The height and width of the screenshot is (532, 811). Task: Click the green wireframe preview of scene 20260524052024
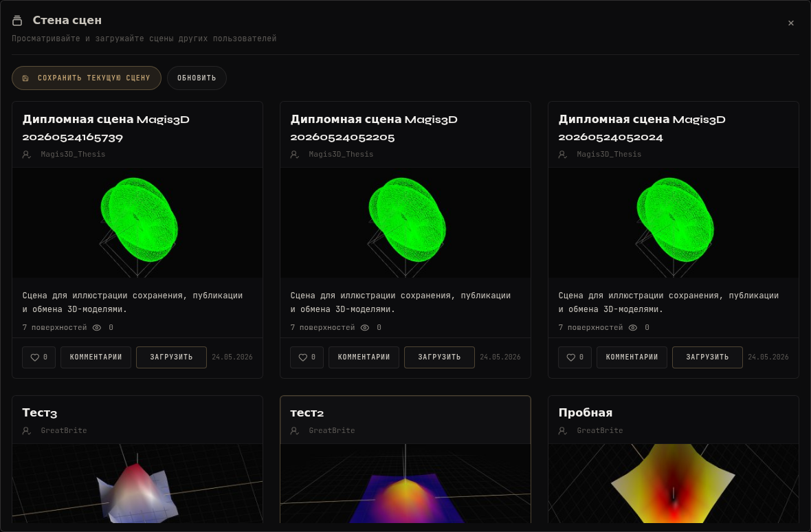click(674, 223)
